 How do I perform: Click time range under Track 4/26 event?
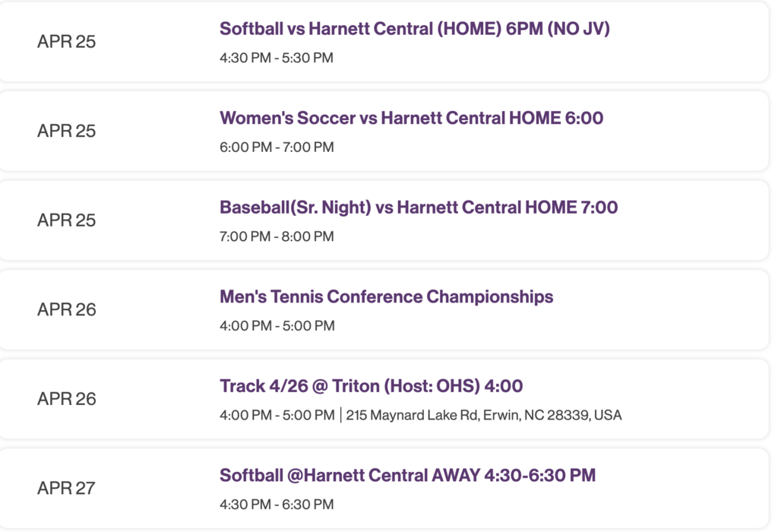tap(277, 416)
